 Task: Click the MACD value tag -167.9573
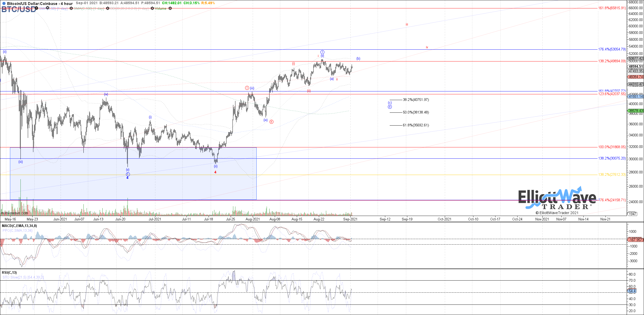(x=635, y=240)
